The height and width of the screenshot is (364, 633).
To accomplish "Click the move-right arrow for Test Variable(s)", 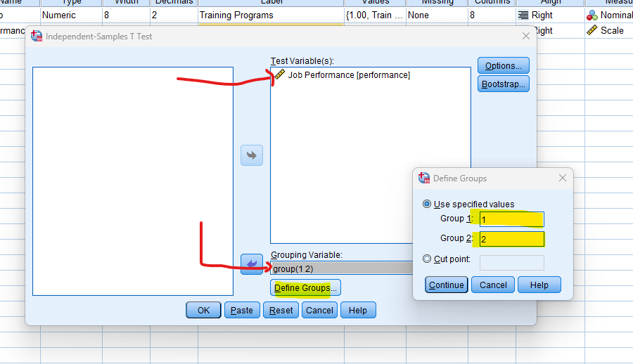I will pyautogui.click(x=251, y=155).
